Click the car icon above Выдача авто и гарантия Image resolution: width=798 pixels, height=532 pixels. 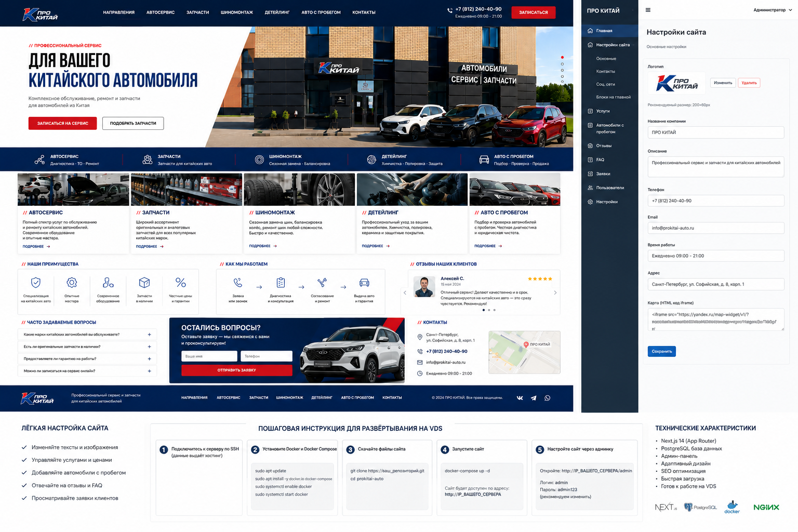364,283
